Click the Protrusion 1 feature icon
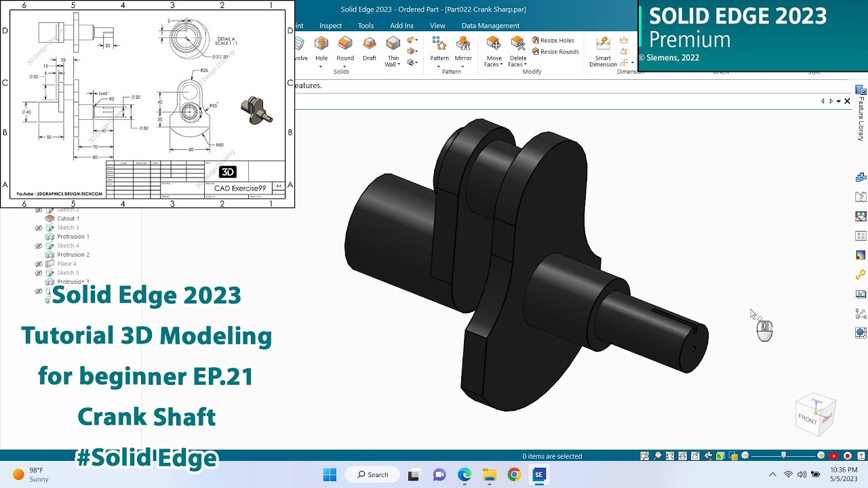868x488 pixels. tap(50, 237)
